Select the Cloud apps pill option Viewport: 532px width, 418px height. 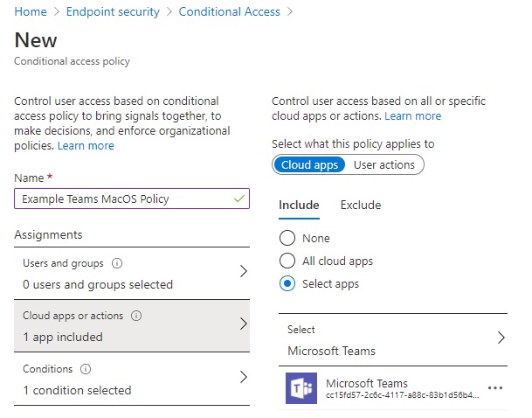pos(309,164)
